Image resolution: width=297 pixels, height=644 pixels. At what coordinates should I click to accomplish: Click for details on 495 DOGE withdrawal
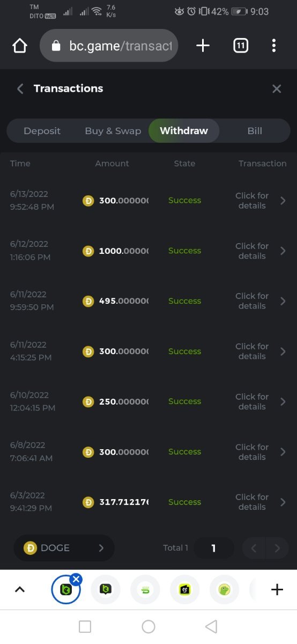252,301
